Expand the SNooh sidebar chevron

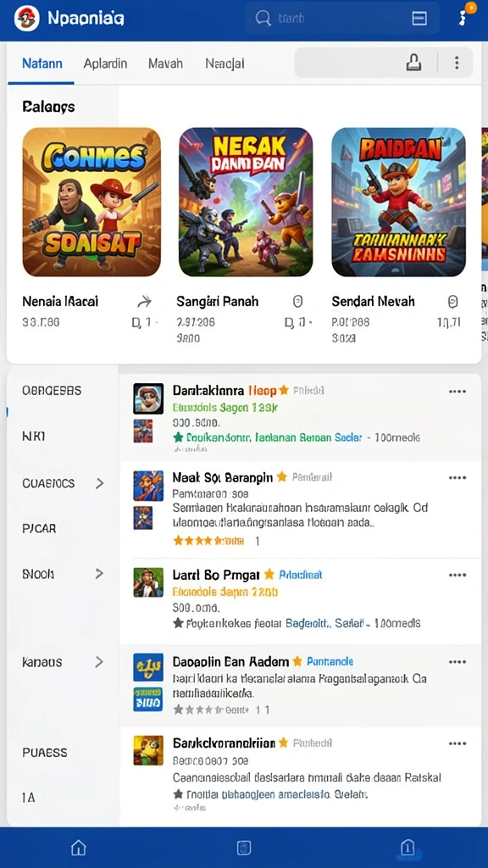[100, 574]
